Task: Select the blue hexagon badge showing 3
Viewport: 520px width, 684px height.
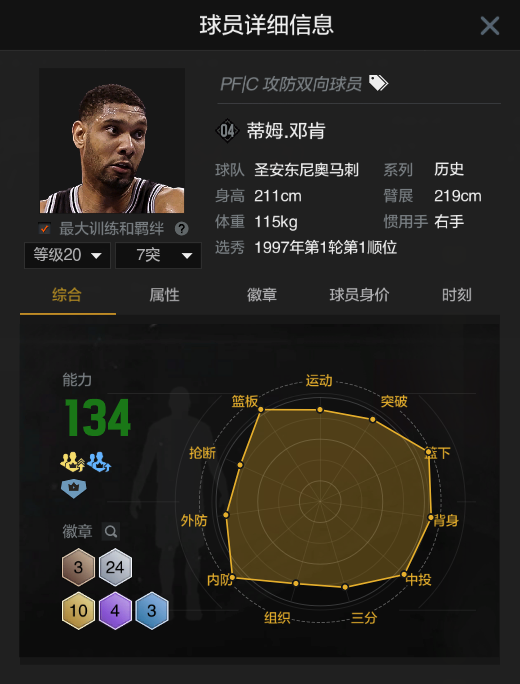Action: point(152,610)
